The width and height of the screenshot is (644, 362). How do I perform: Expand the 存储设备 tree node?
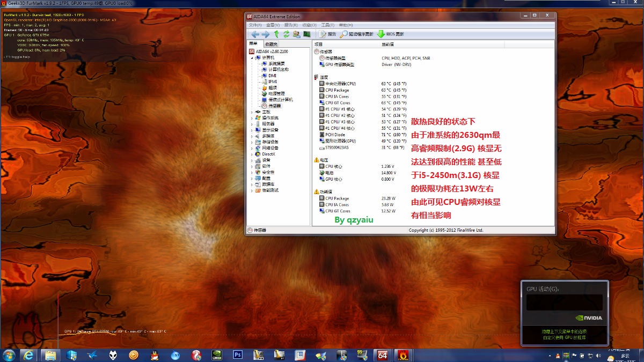(x=252, y=142)
